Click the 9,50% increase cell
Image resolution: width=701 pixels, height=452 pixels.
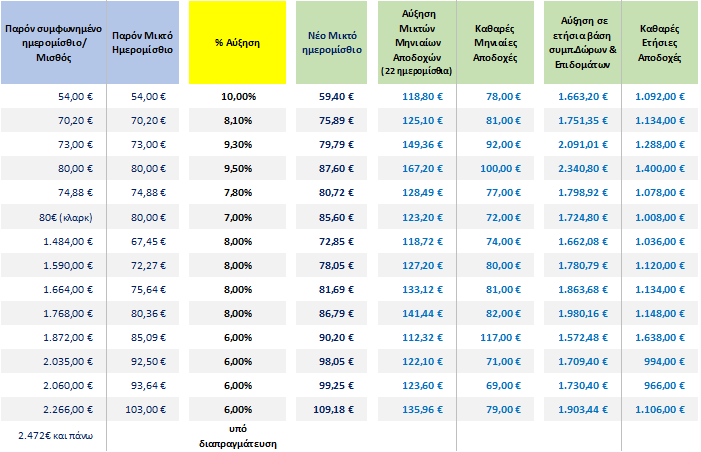pyautogui.click(x=238, y=168)
